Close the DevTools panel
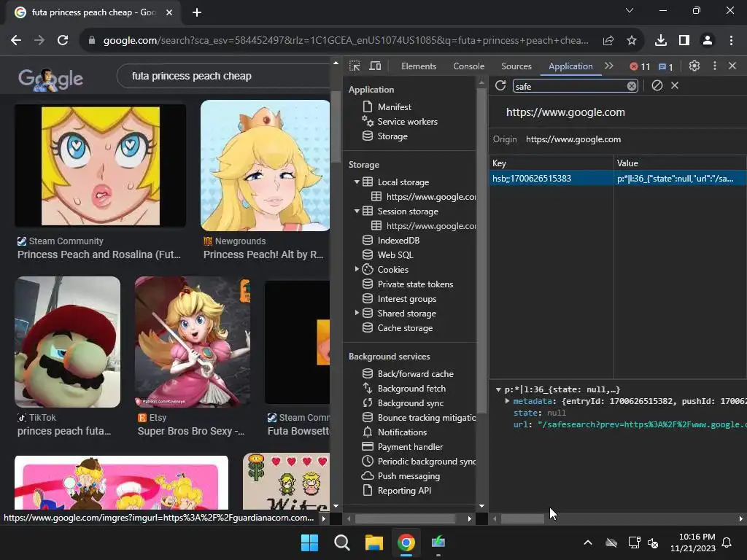The height and width of the screenshot is (560, 747). coord(732,66)
